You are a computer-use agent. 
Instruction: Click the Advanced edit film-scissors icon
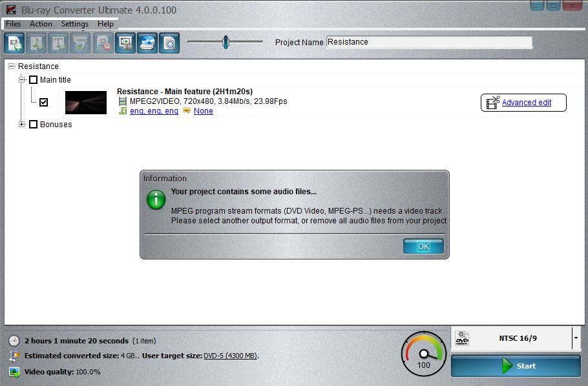(x=493, y=102)
